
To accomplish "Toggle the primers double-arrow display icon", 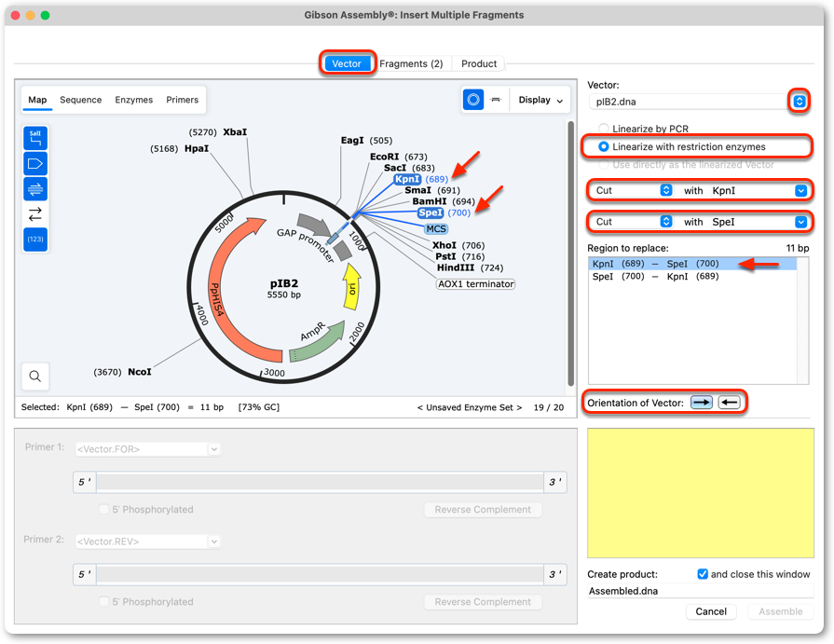I will [x=35, y=189].
